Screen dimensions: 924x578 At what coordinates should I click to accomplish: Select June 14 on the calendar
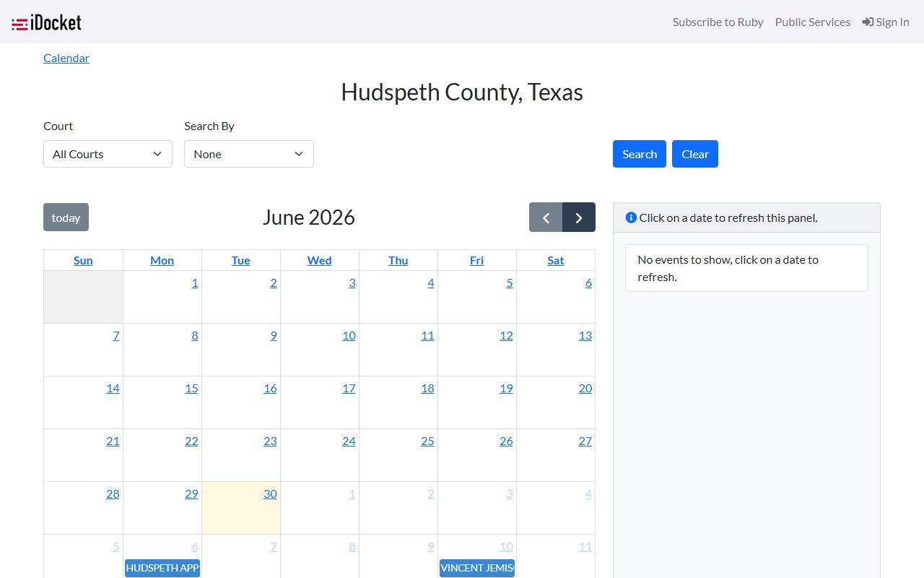point(113,388)
